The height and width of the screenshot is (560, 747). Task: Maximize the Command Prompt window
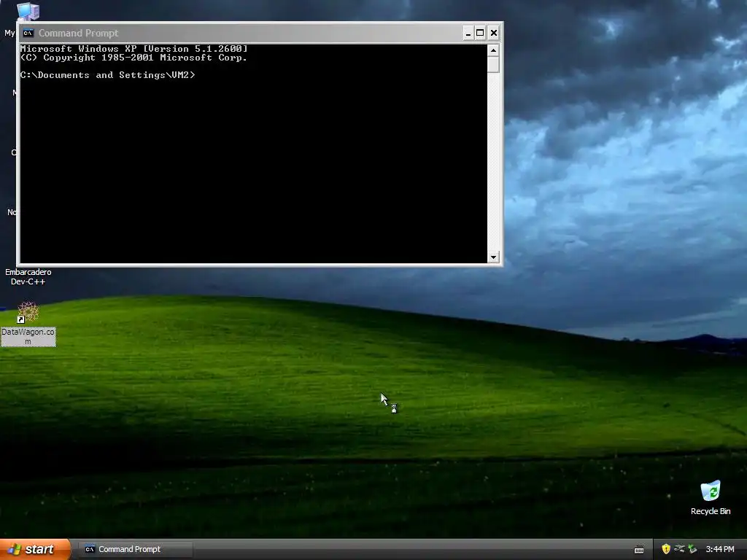coord(480,33)
